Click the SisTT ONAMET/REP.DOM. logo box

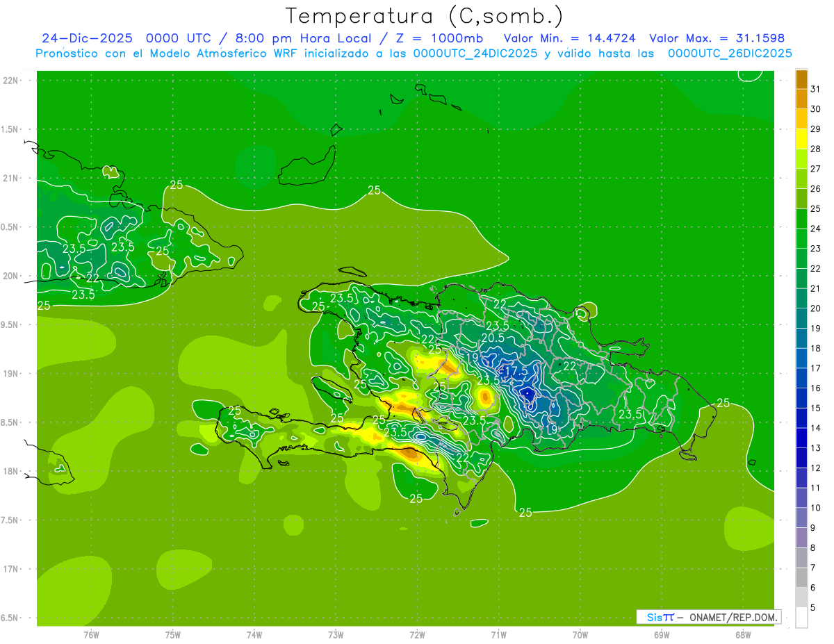pyautogui.click(x=708, y=617)
